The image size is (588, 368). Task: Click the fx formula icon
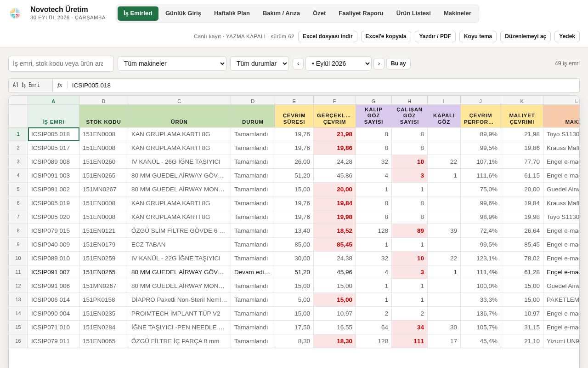pos(60,85)
